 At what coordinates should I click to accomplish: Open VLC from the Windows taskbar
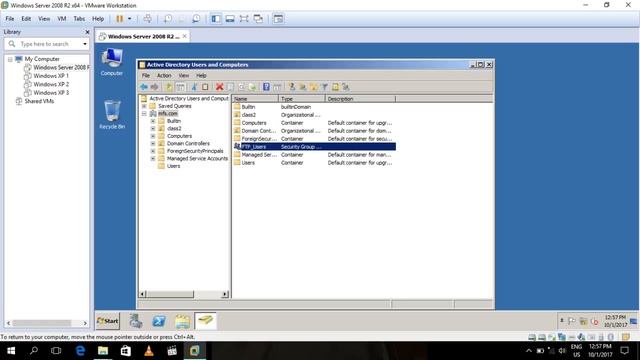(x=149, y=351)
